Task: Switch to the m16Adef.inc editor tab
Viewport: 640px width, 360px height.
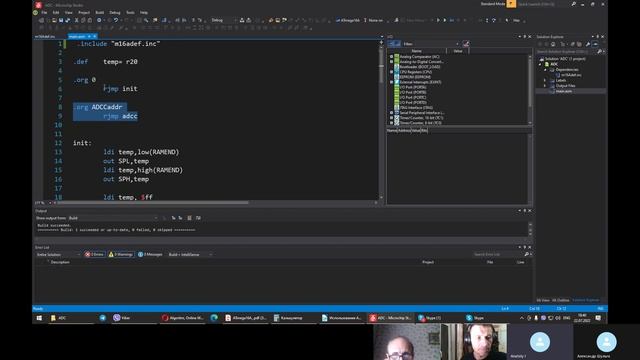Action: tap(45, 37)
